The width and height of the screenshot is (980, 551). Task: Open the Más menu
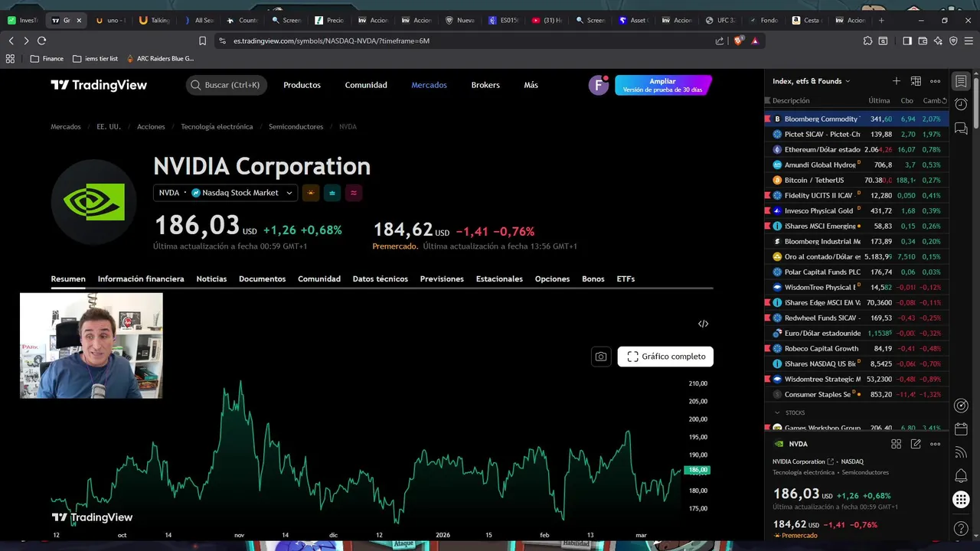coord(531,85)
